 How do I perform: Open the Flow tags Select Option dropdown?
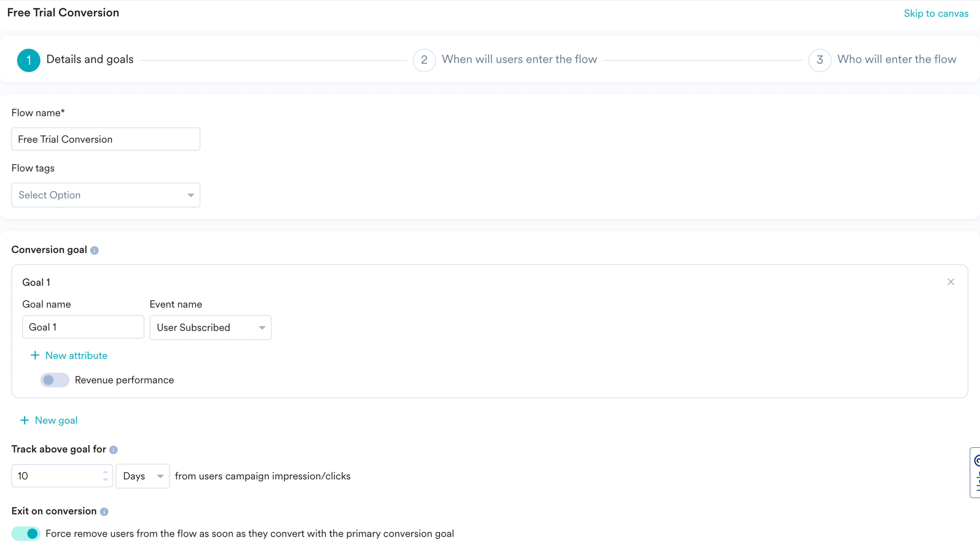coord(105,195)
